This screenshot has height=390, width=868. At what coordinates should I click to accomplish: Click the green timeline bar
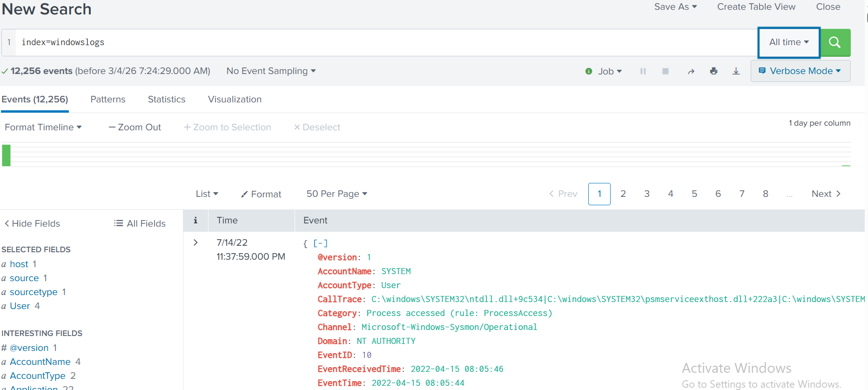coord(6,155)
